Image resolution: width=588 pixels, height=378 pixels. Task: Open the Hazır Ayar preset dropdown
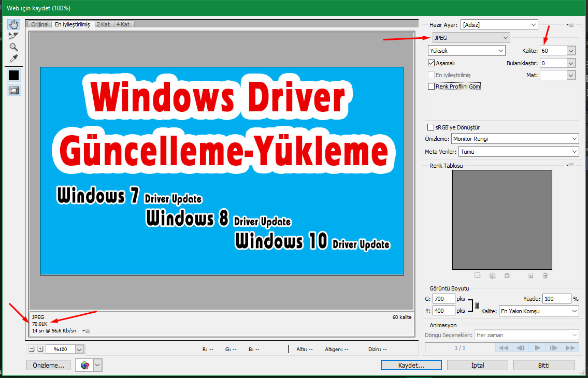tap(499, 25)
